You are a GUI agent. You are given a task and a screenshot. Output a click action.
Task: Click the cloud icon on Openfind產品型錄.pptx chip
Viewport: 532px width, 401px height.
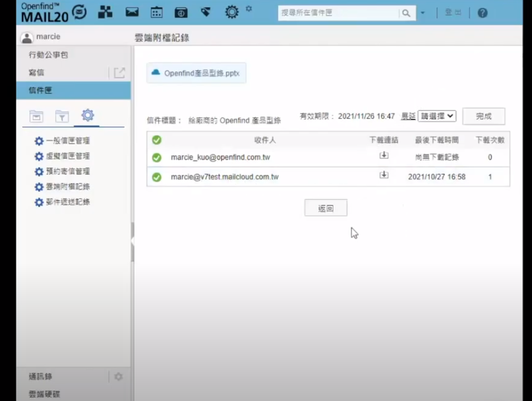coord(155,73)
